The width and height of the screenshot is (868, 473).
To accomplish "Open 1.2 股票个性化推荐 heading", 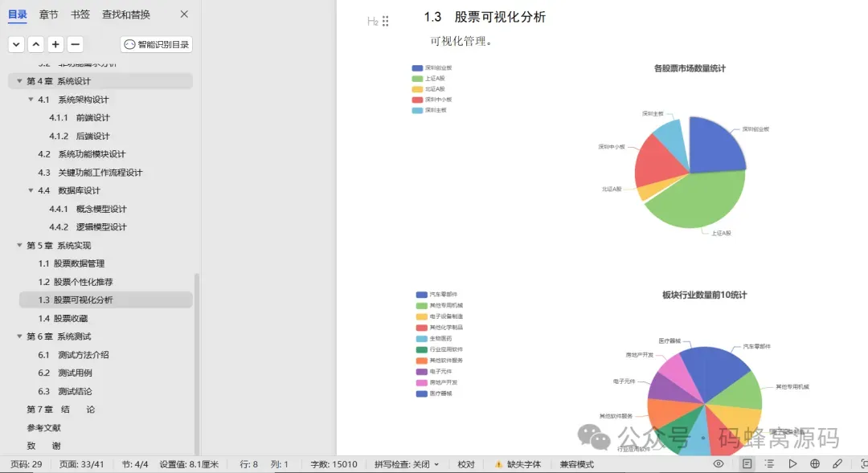I will (x=76, y=282).
